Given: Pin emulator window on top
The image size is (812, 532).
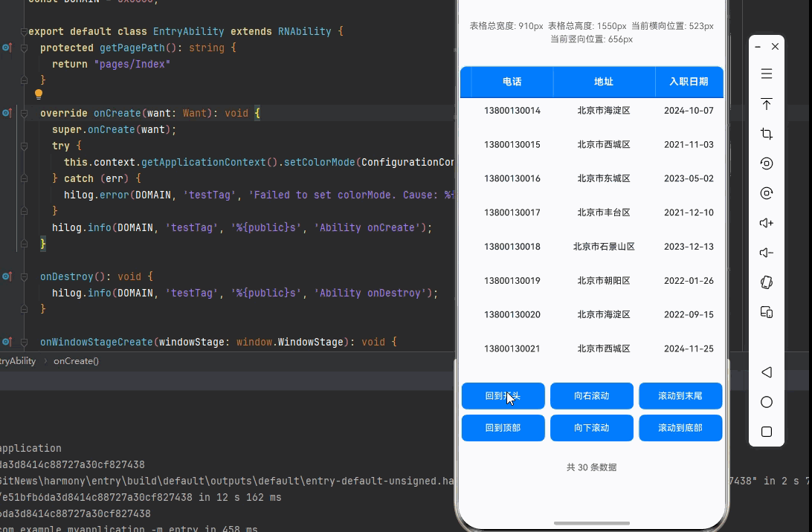Looking at the screenshot, I should pyautogui.click(x=767, y=103).
